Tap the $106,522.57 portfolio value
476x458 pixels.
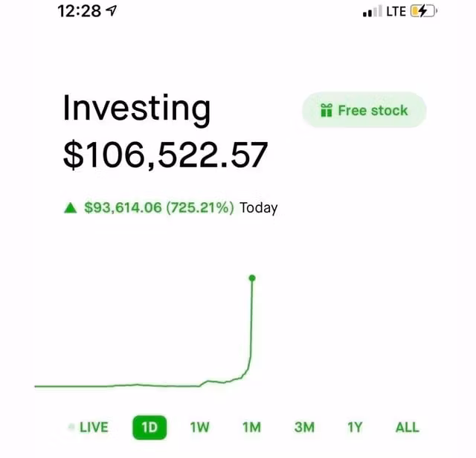(x=164, y=155)
